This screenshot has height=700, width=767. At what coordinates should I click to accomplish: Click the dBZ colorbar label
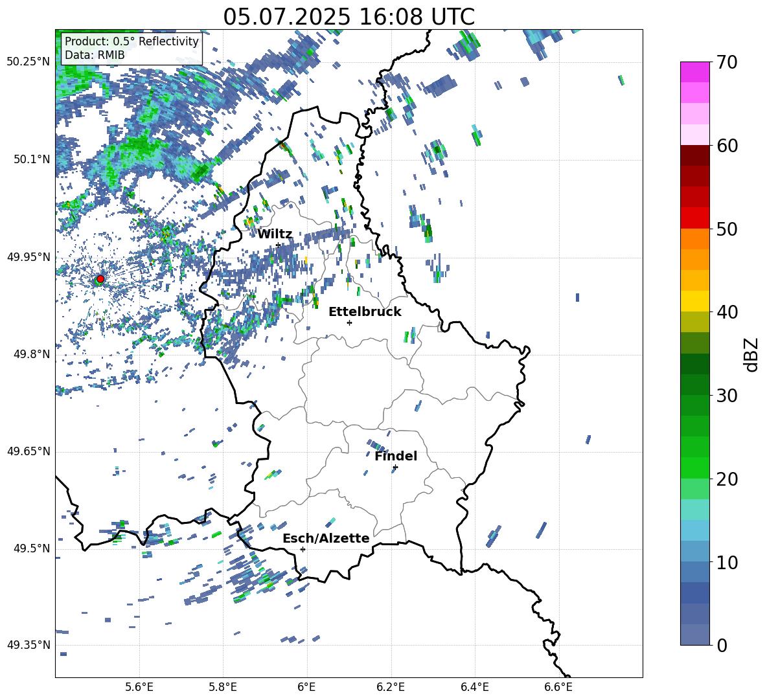pyautogui.click(x=752, y=354)
